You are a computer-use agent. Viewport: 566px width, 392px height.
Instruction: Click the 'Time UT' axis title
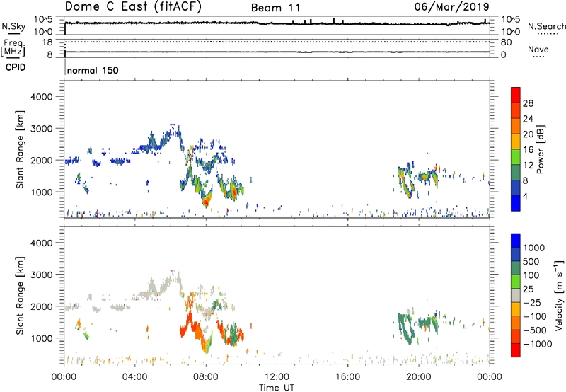[277, 388]
